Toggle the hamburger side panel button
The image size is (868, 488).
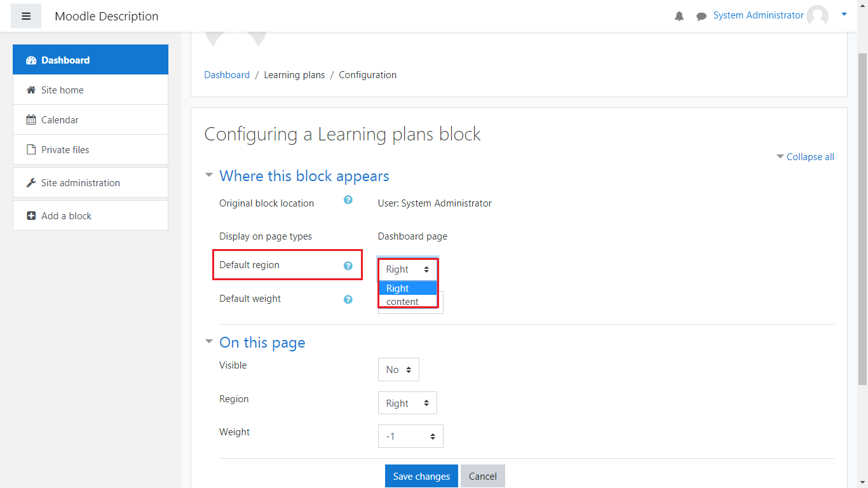(26, 16)
